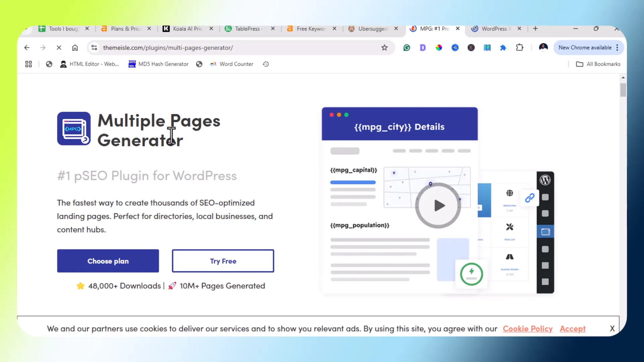Screen dimensions: 644x362
Task: Dismiss the cookie banner with X
Action: (612, 329)
